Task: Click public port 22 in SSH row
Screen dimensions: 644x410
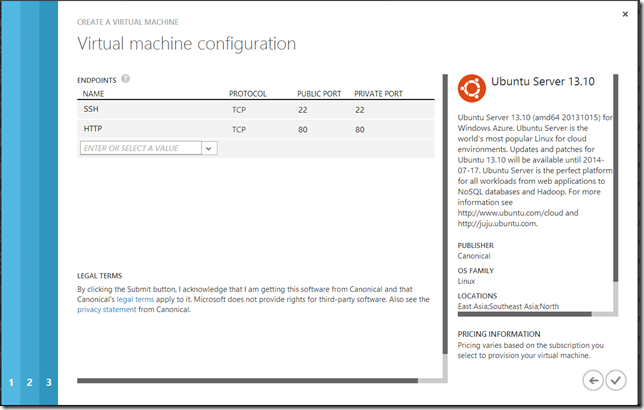Action: pyautogui.click(x=303, y=110)
